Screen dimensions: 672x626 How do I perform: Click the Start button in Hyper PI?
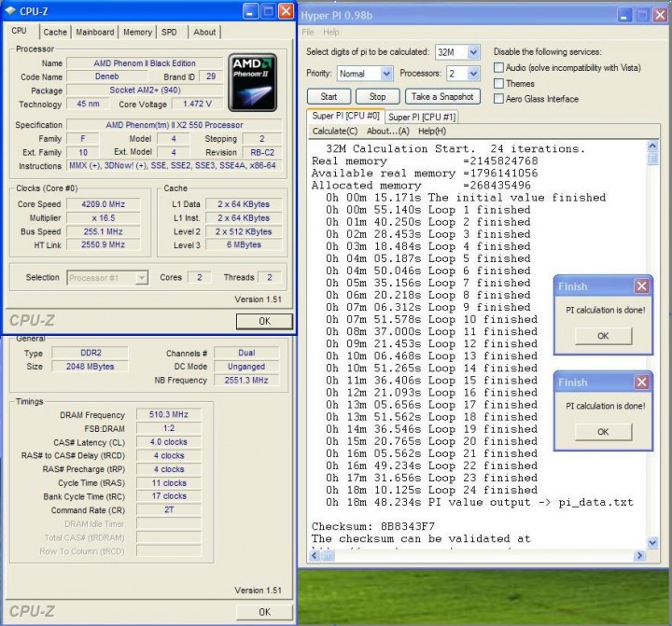[x=329, y=96]
